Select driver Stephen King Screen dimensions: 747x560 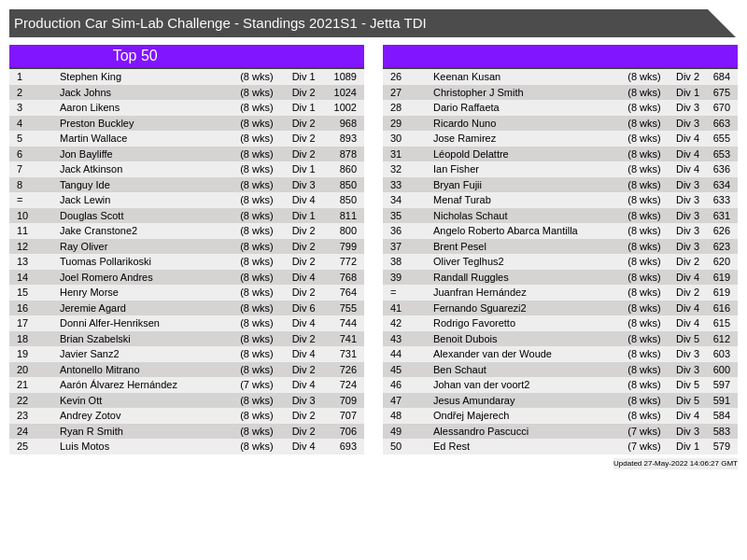91,77
